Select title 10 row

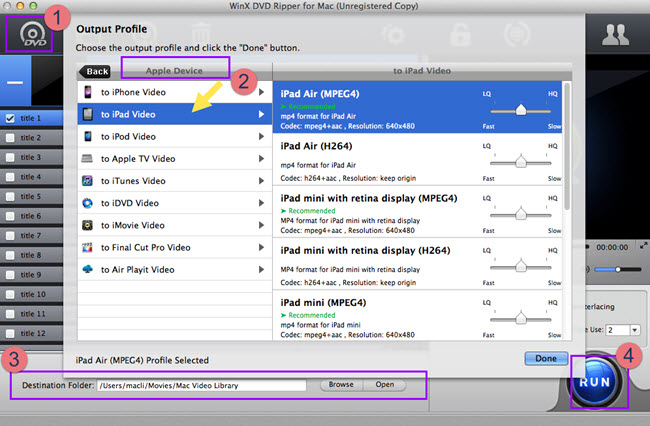coord(32,294)
